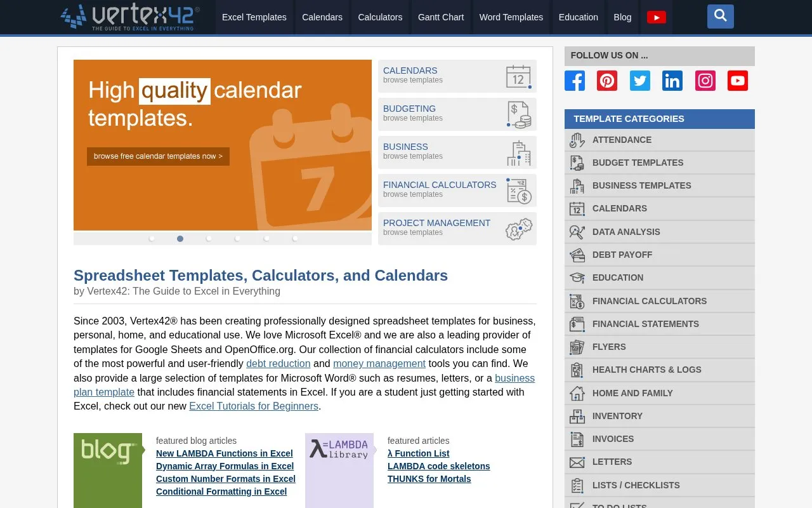Image resolution: width=812 pixels, height=508 pixels.
Task: Open THUNKS for Mortals article
Action: [x=429, y=479]
